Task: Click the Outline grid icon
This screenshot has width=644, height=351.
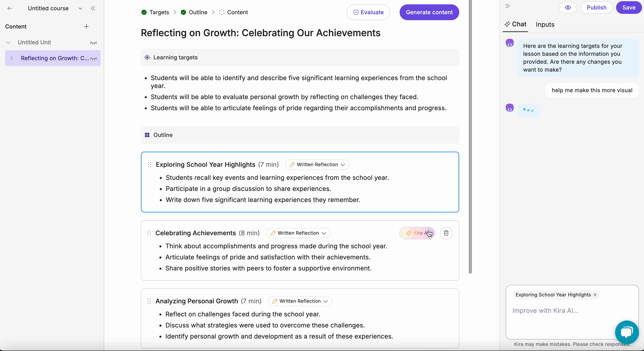Action: pyautogui.click(x=147, y=135)
